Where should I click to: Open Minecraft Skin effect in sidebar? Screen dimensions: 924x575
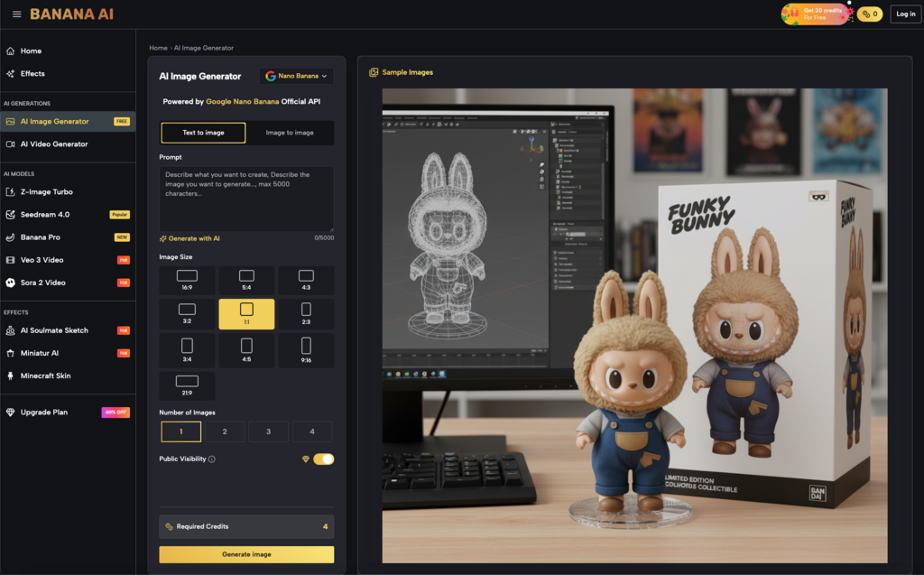[x=45, y=376]
